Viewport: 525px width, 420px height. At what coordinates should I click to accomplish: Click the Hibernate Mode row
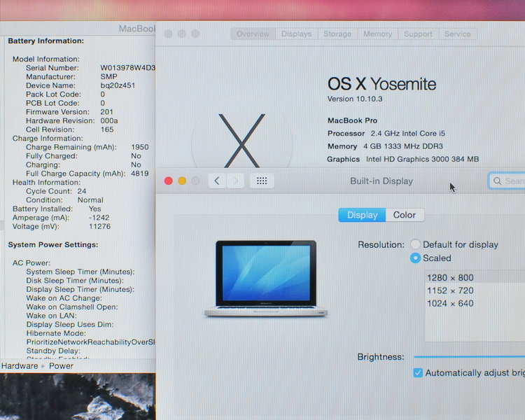56,333
